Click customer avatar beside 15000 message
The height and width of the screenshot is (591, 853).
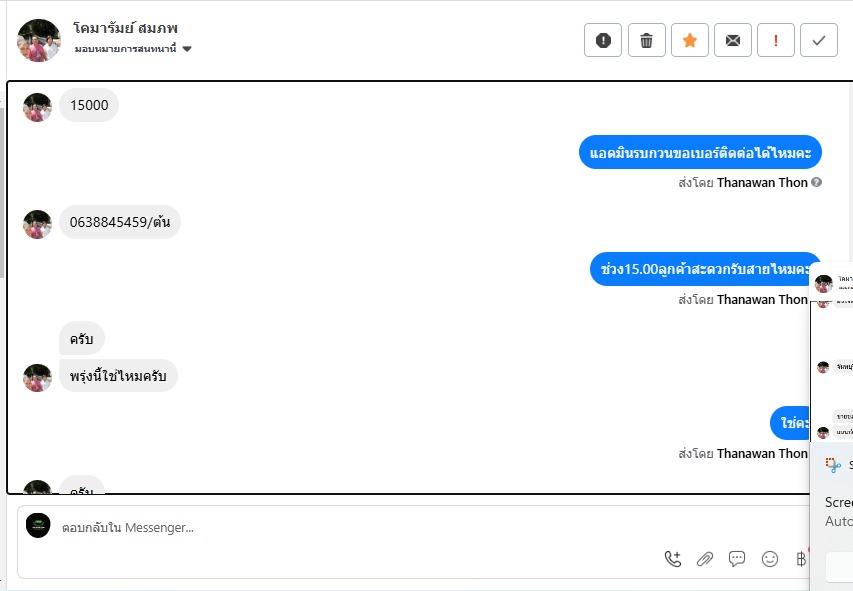37,107
